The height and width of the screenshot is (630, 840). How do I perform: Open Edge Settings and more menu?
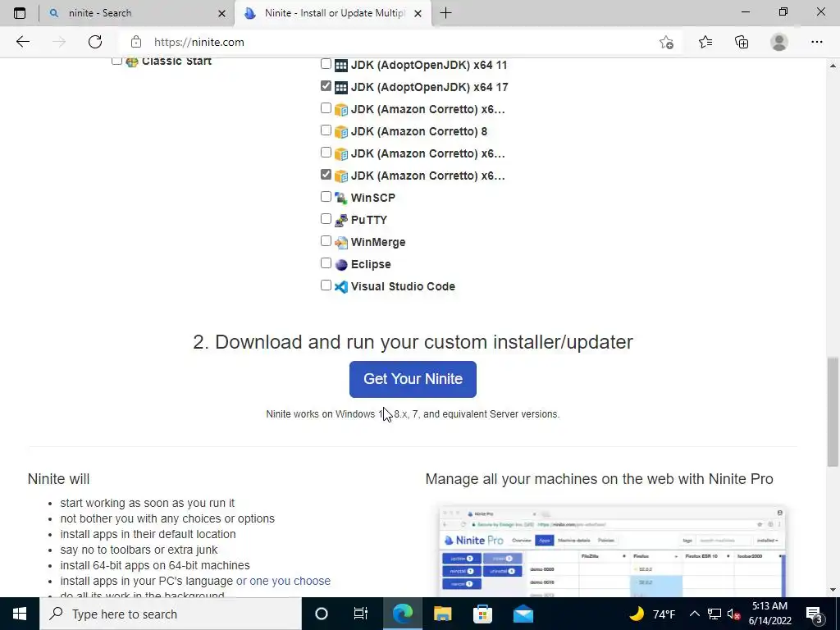tap(817, 42)
